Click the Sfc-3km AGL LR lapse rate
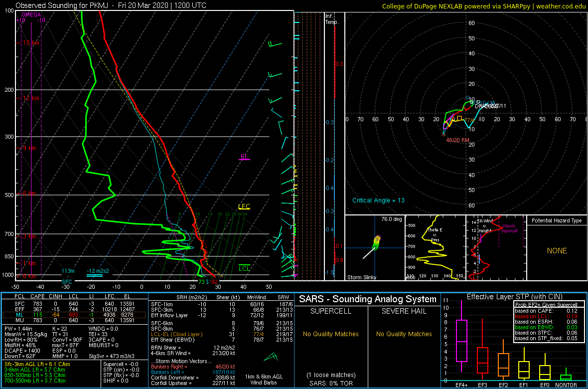Screen dimensions: 588x389 point(37,365)
